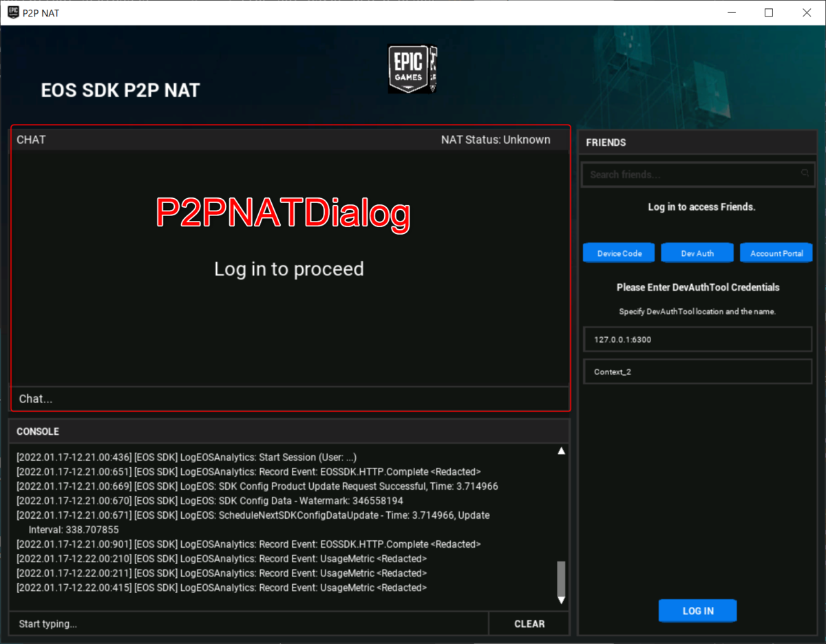This screenshot has height=644, width=826.
Task: Click the Chat... message input
Action: (290, 399)
